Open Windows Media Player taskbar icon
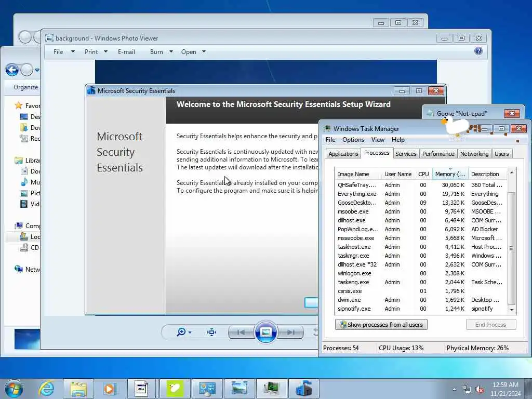This screenshot has width=532, height=399. pyautogui.click(x=110, y=389)
